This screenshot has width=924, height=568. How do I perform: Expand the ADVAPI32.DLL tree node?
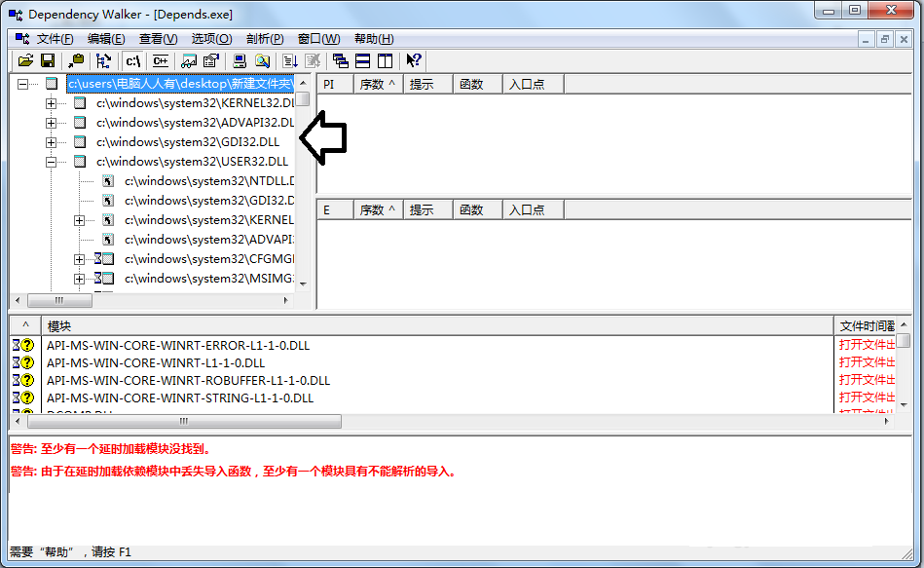[x=50, y=122]
